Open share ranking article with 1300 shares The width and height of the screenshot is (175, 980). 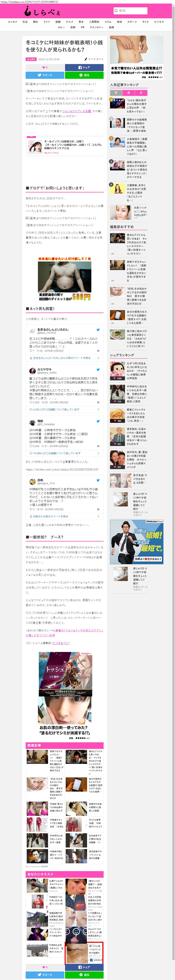pyautogui.click(x=128, y=371)
